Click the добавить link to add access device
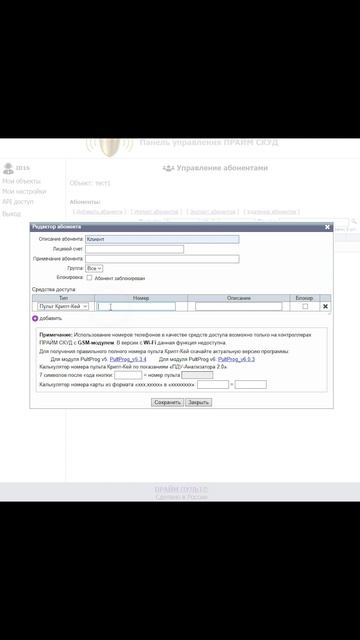Viewport: 360px width, 640px height. point(51,318)
